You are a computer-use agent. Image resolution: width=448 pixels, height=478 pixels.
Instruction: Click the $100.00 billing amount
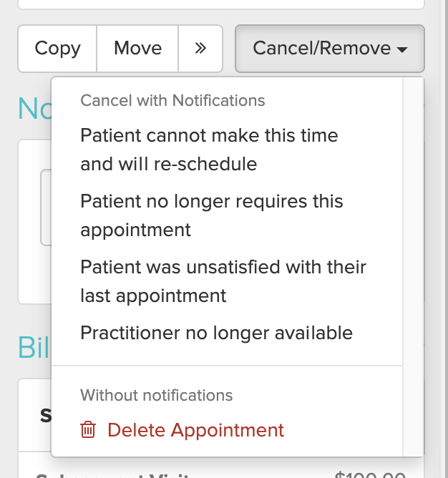(371, 474)
